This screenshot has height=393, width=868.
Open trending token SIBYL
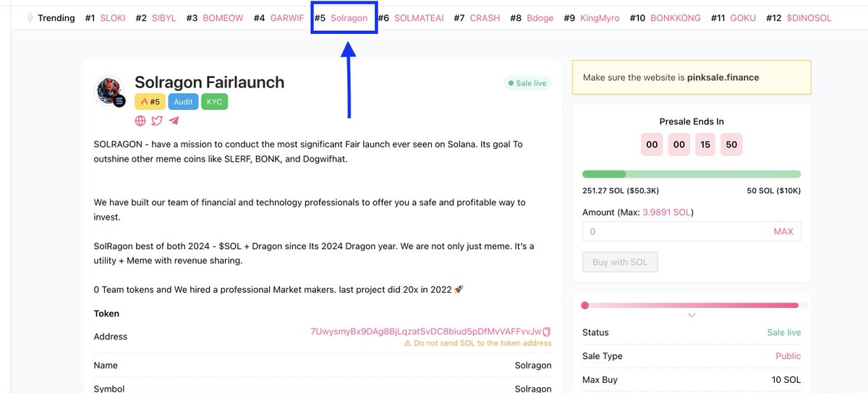click(x=163, y=17)
